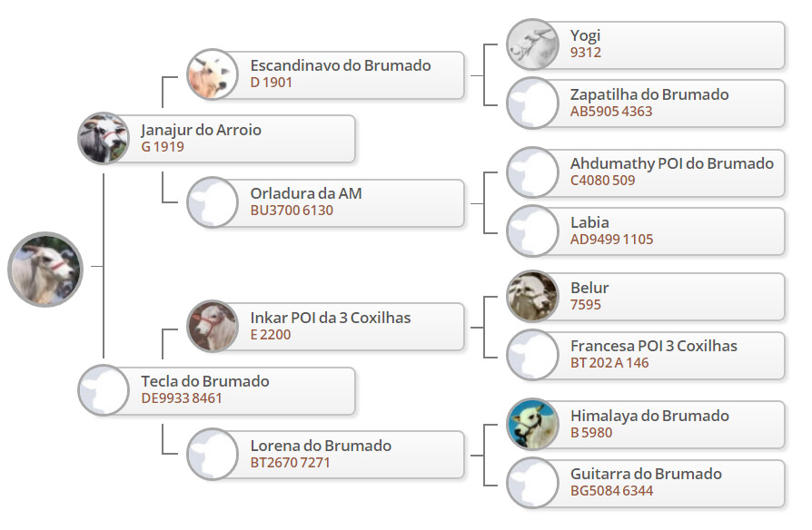
Task: Open the Francesa POI 3 Coxilhas entry
Action: tap(646, 355)
